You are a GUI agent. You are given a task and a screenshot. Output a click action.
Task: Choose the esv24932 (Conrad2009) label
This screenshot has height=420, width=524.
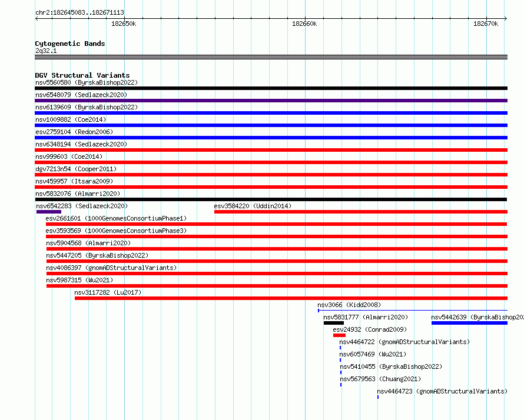[x=370, y=329]
